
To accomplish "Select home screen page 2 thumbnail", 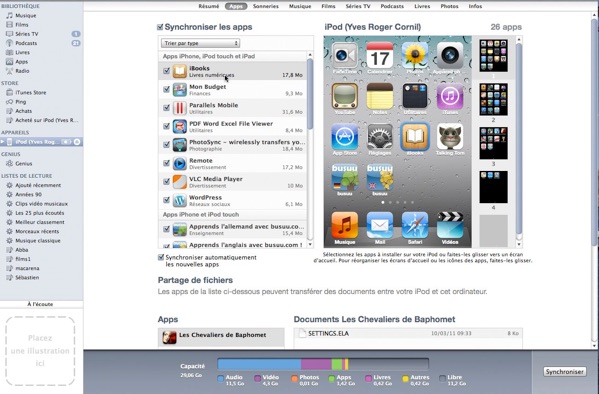I will pyautogui.click(x=493, y=99).
